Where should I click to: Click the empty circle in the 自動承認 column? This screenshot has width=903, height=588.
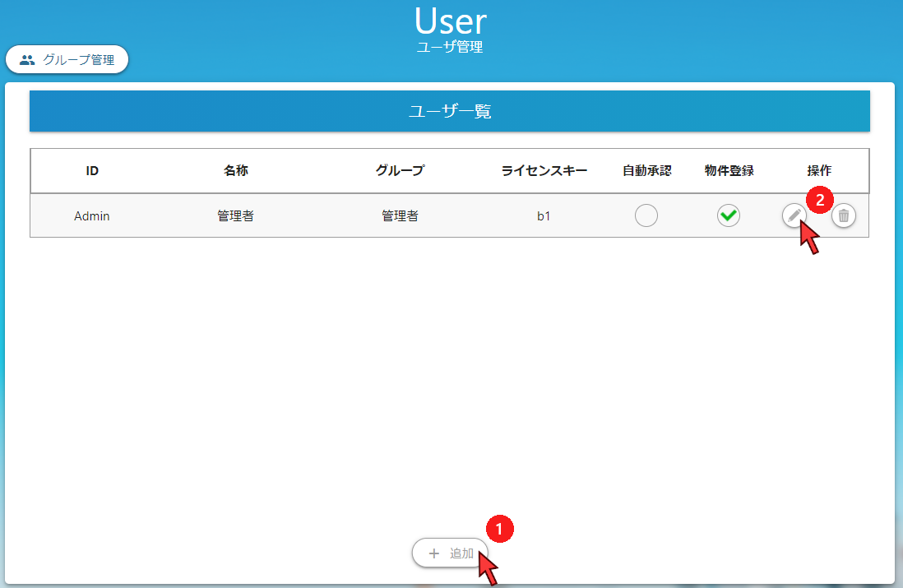point(646,215)
